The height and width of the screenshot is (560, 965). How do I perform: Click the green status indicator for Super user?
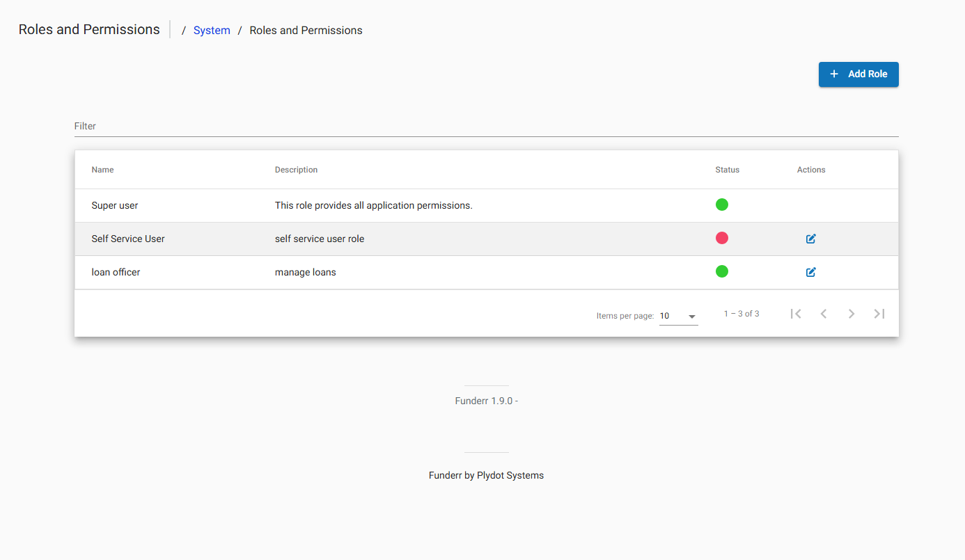(722, 205)
